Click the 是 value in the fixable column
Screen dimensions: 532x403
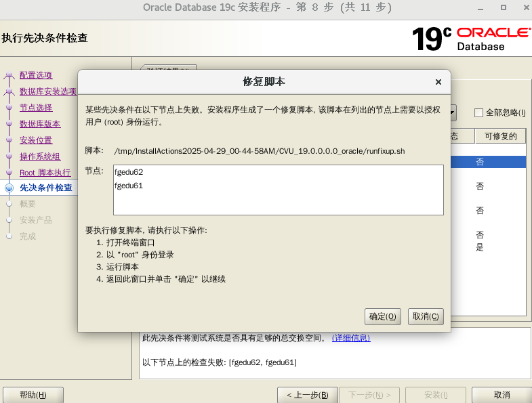click(479, 247)
